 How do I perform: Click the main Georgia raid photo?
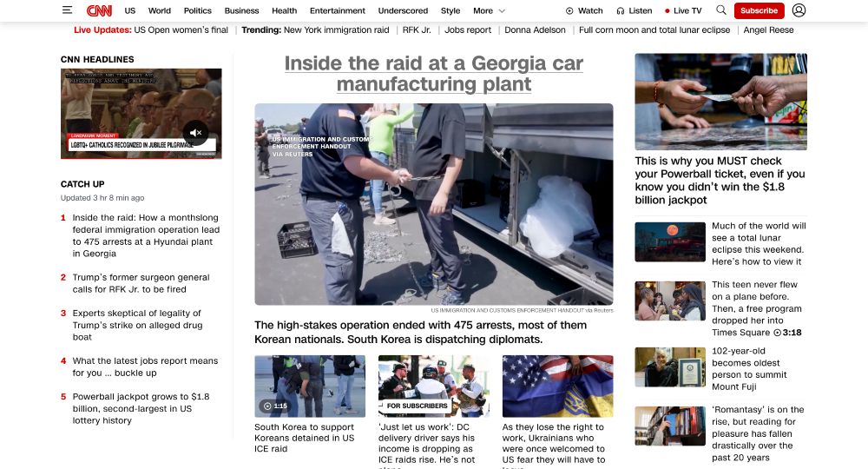(433, 204)
